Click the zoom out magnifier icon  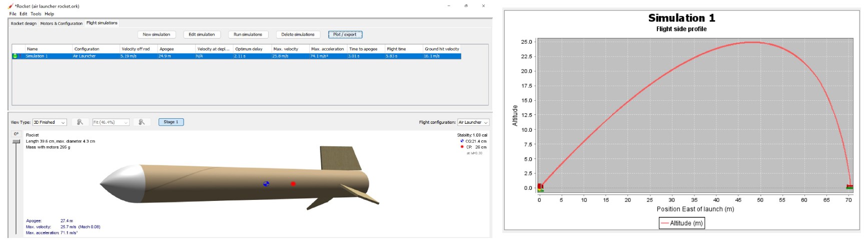click(80, 122)
